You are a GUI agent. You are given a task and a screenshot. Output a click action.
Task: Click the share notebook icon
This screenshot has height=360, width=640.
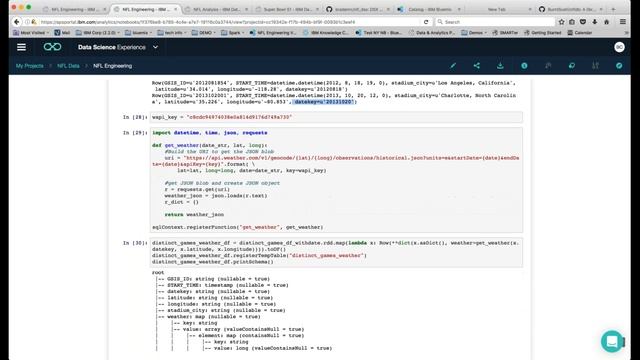click(477, 66)
